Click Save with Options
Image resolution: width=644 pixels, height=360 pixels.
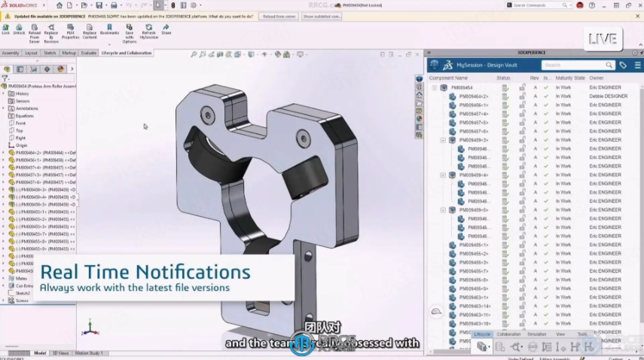tap(130, 33)
